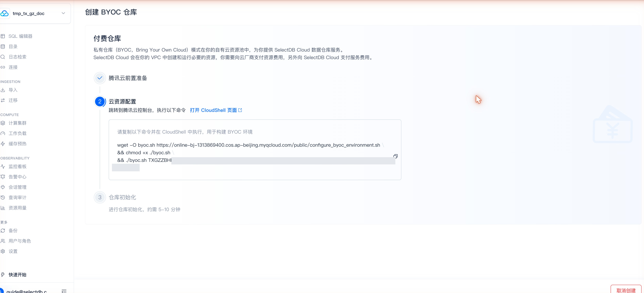Click the external-link icon after CloudShell 页面
The height and width of the screenshot is (293, 644).
pyautogui.click(x=240, y=110)
